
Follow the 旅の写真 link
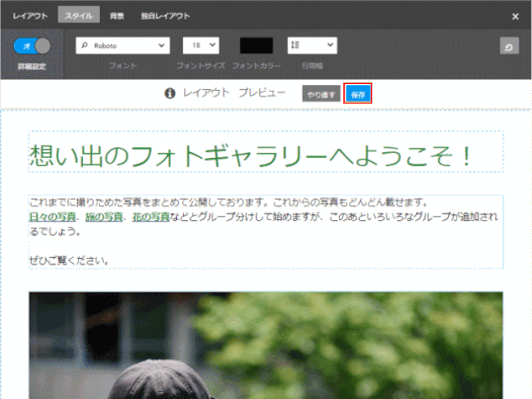tap(104, 216)
